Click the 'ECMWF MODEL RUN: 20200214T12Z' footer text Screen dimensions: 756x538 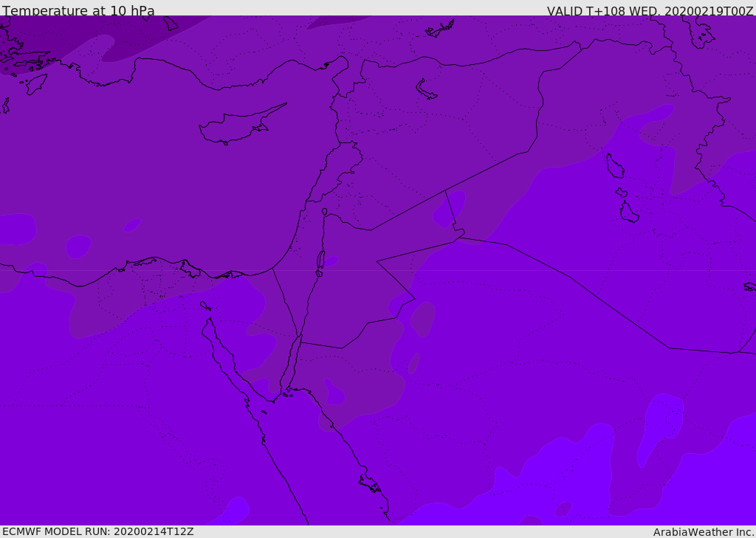(x=98, y=531)
